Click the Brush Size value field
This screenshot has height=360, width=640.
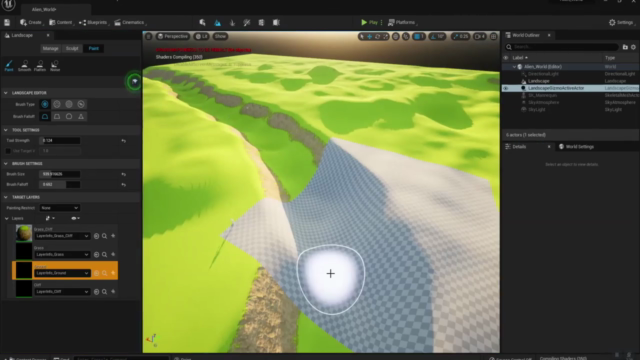click(60, 174)
